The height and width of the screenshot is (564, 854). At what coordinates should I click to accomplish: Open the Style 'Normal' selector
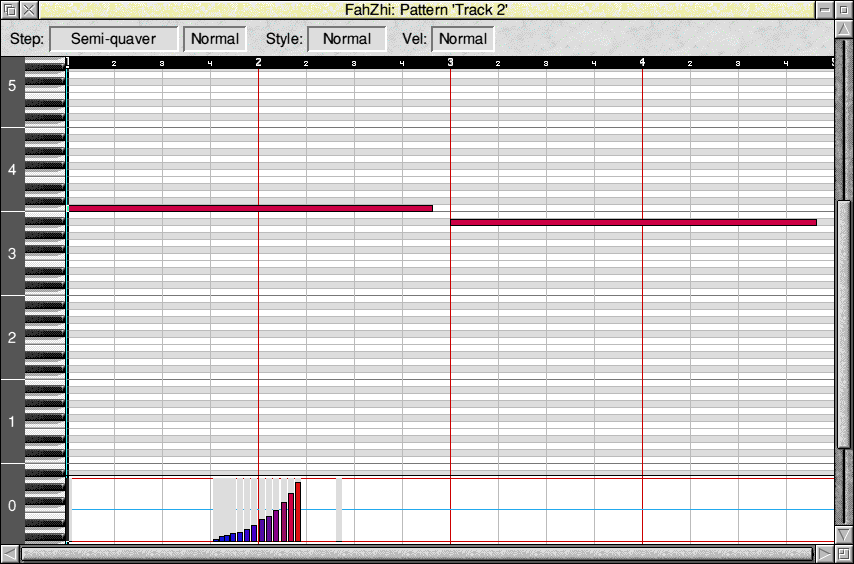click(346, 39)
